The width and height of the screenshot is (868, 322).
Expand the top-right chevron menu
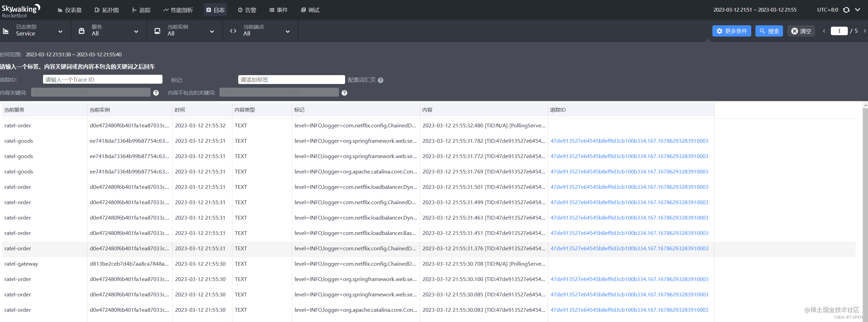[857, 10]
